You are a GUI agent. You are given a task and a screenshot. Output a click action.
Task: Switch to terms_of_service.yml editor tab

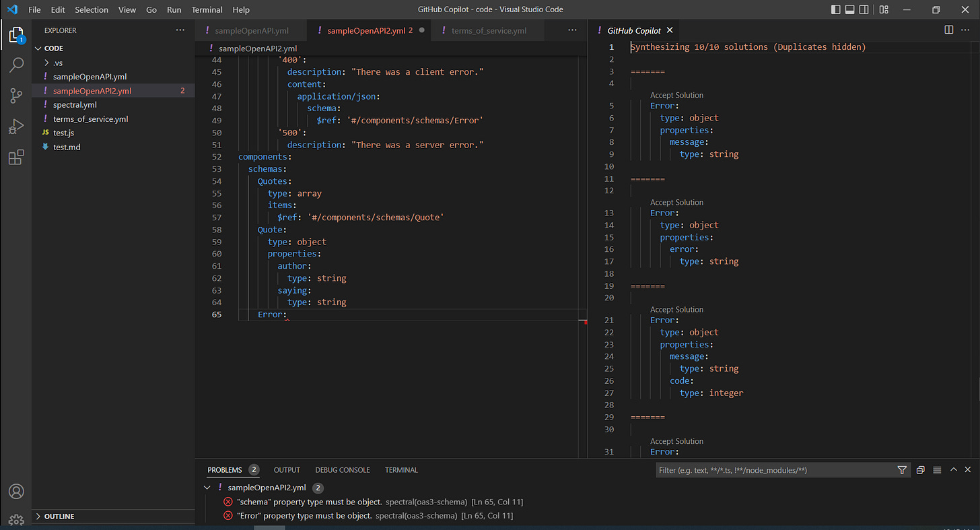pos(489,30)
